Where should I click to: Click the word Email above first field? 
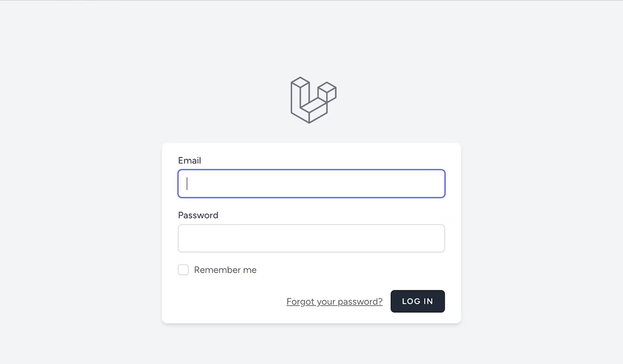coord(190,160)
